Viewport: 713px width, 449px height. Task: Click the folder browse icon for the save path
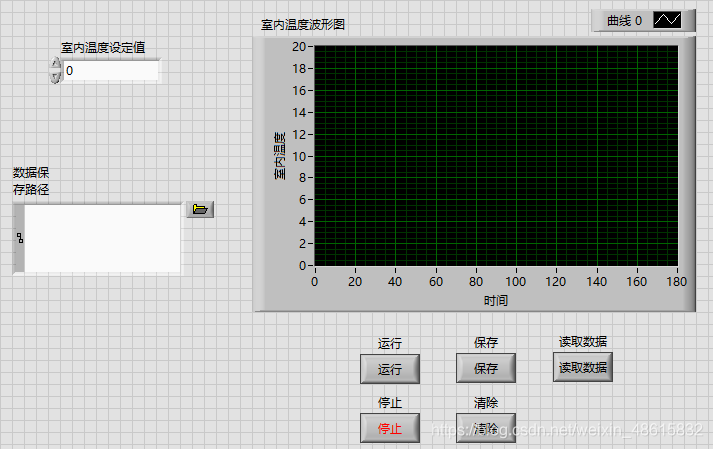pyautogui.click(x=200, y=210)
